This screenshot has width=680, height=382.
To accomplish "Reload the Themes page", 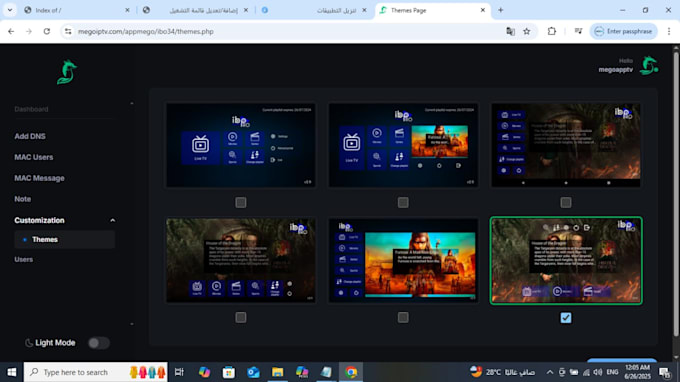I will tap(47, 31).
